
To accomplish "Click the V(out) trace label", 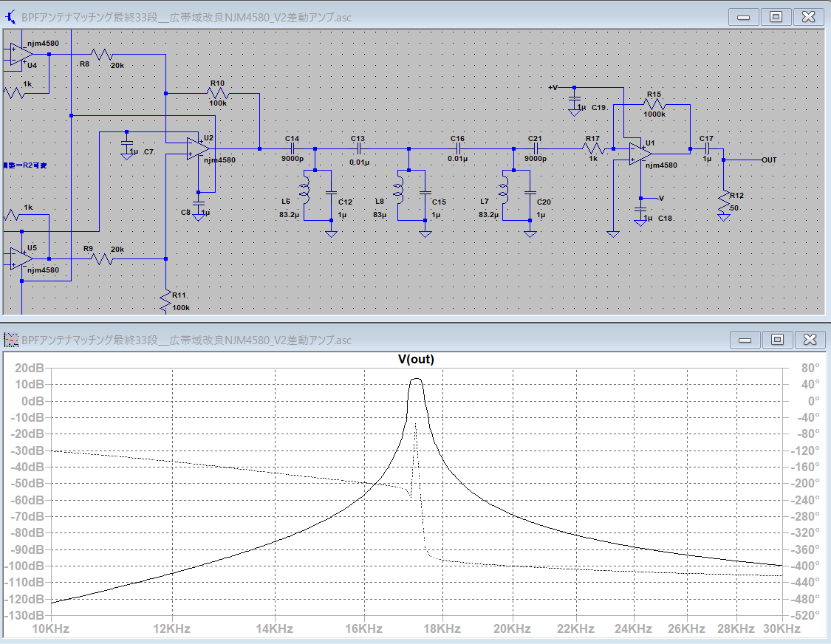I will [416, 359].
